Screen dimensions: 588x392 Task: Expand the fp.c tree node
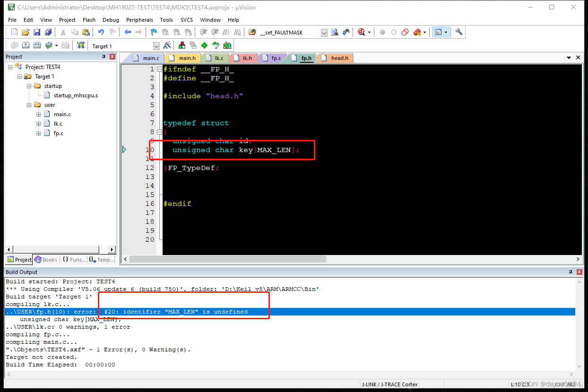click(x=39, y=133)
